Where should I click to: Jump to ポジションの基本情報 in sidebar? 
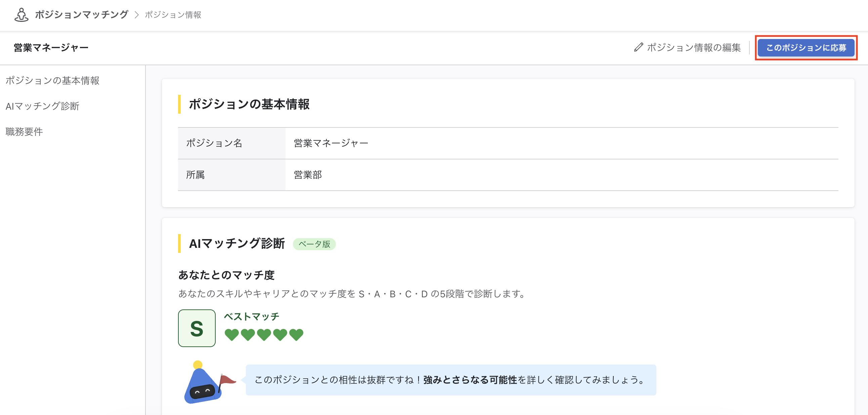52,80
